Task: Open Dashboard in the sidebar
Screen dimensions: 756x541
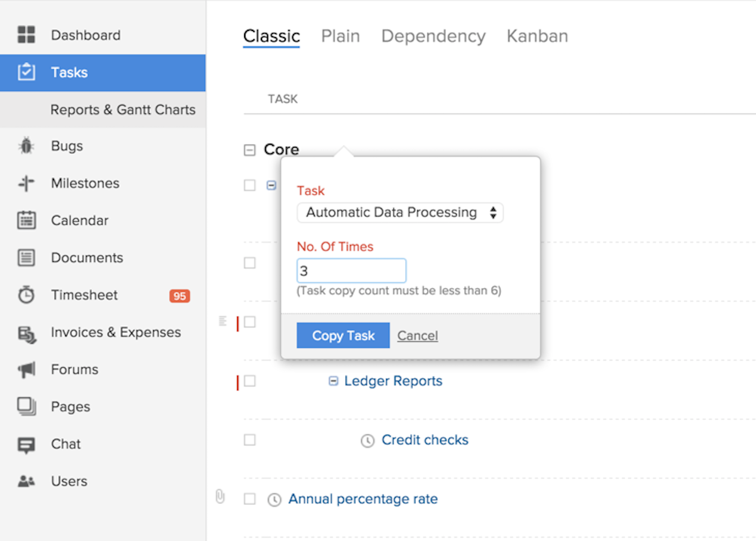Action: [x=86, y=35]
